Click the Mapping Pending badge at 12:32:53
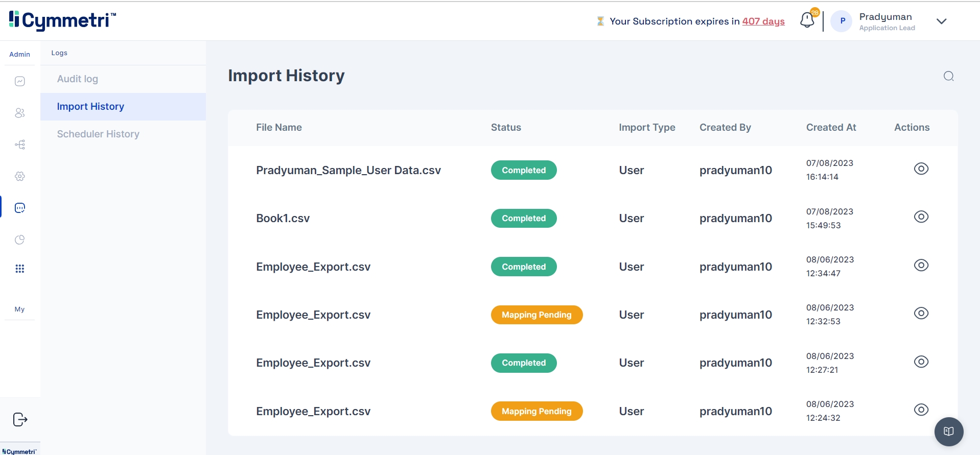980x455 pixels. point(536,315)
